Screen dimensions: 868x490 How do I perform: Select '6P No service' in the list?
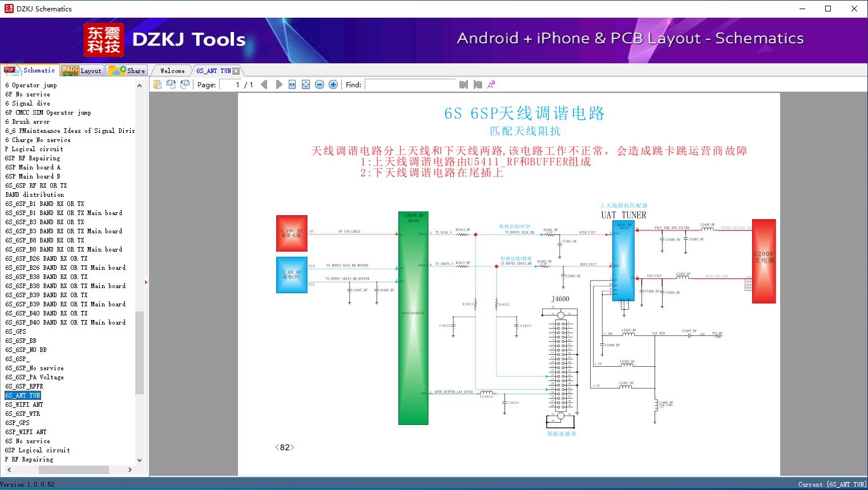click(27, 94)
